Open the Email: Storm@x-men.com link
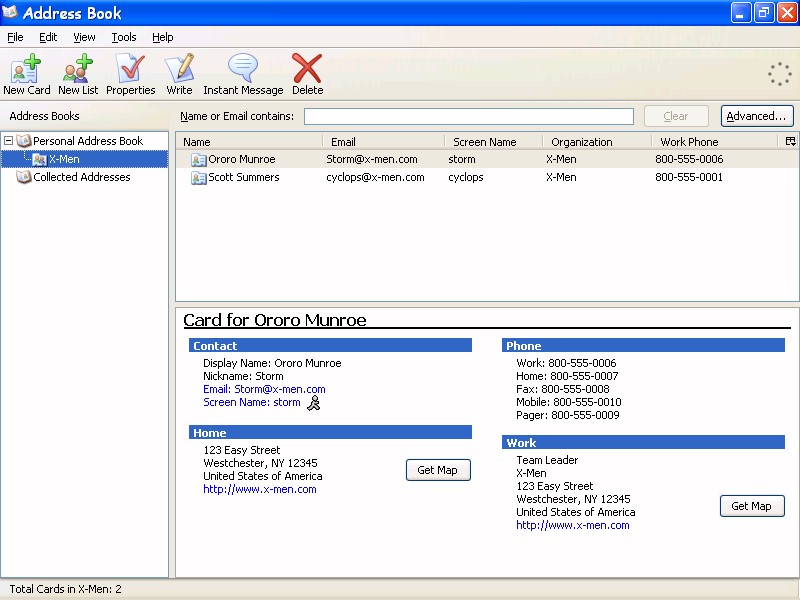800x600 pixels. 264,389
